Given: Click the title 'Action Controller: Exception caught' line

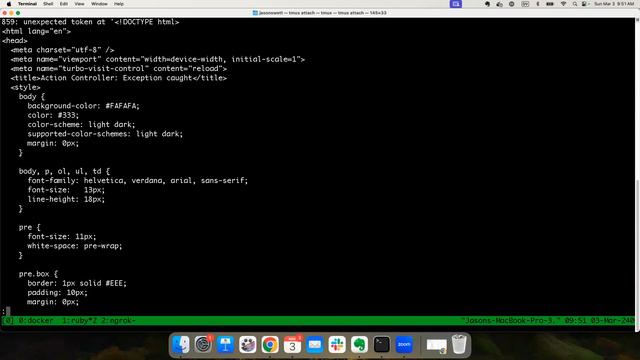Looking at the screenshot, I should coord(119,78).
